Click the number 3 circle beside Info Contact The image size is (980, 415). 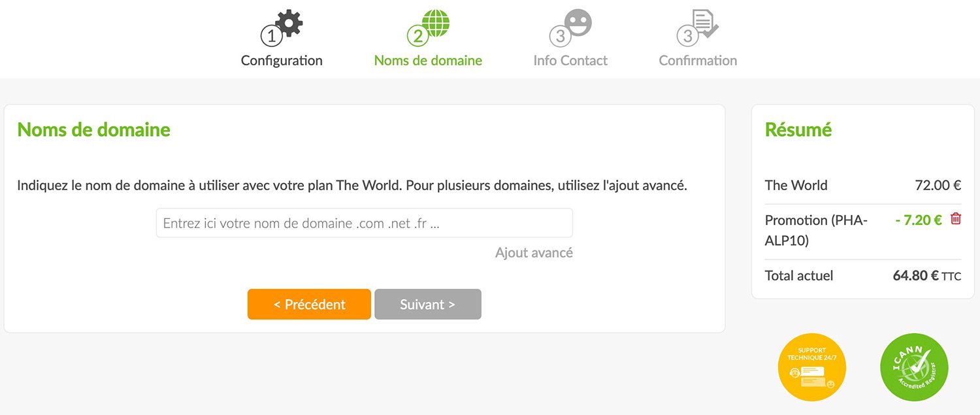[559, 36]
